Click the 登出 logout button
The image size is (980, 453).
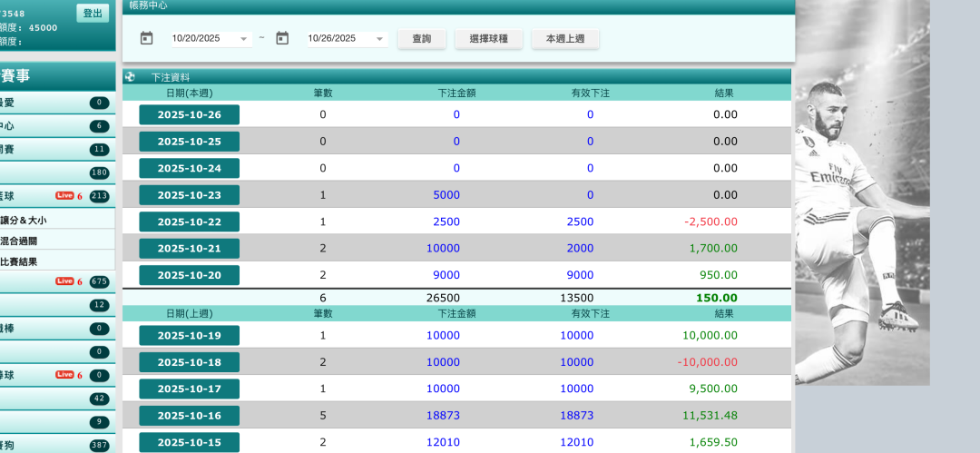click(93, 13)
